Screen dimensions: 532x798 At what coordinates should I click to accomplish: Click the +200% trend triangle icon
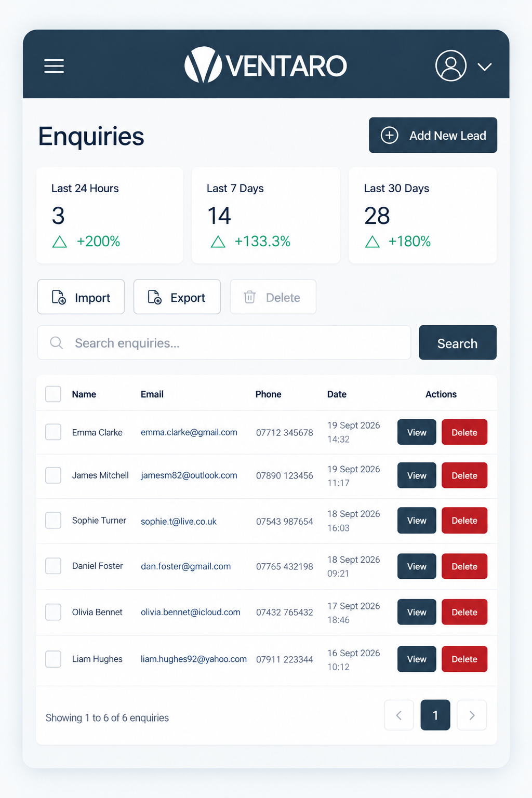[x=60, y=242]
